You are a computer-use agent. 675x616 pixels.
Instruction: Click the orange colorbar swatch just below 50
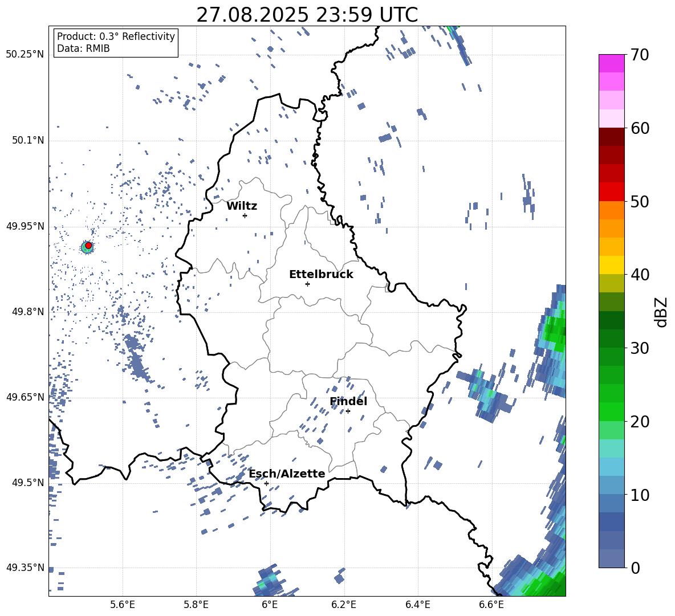coord(611,210)
